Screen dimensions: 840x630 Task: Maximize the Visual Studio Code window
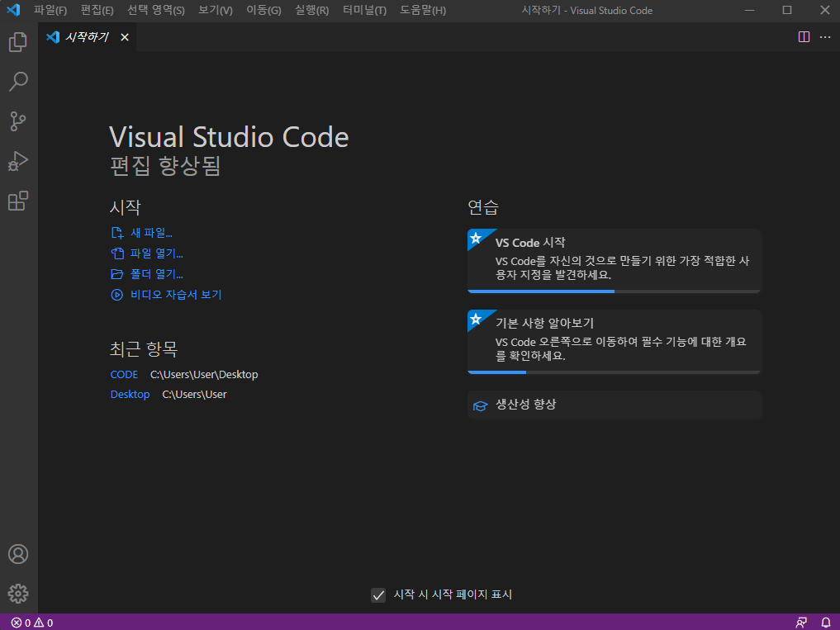pyautogui.click(x=787, y=10)
